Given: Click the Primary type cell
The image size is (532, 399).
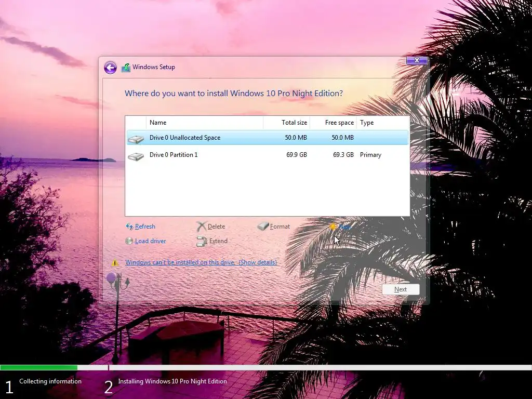Looking at the screenshot, I should 370,155.
